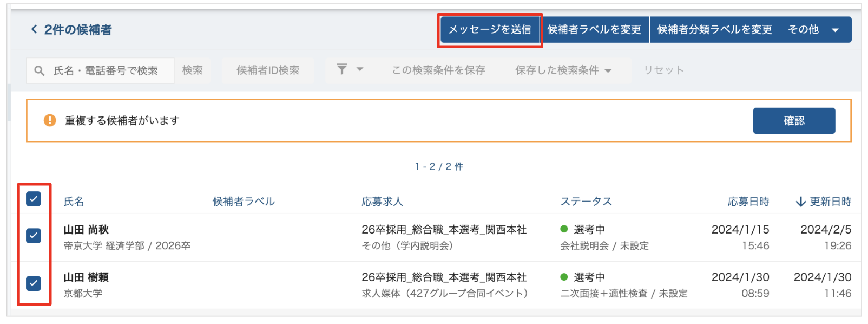Image resolution: width=868 pixels, height=324 pixels.
Task: Click the リセット link
Action: point(663,70)
